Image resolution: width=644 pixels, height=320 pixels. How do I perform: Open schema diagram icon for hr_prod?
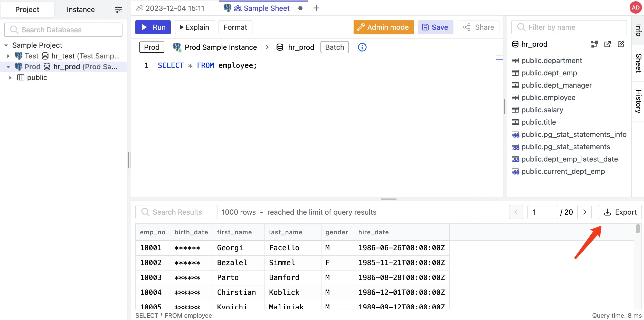click(594, 44)
